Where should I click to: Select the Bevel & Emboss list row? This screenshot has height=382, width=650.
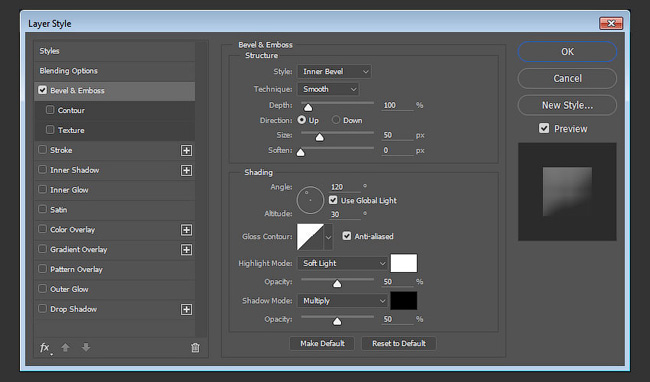tap(114, 91)
